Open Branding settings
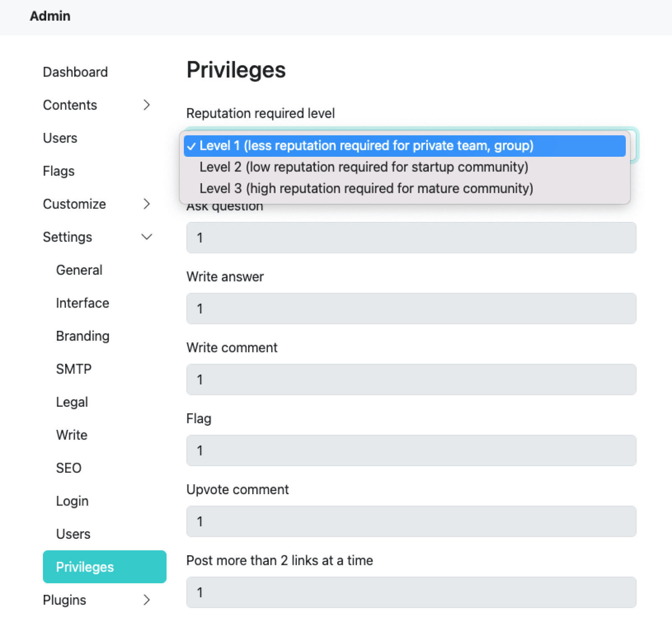This screenshot has height=619, width=672. click(82, 336)
